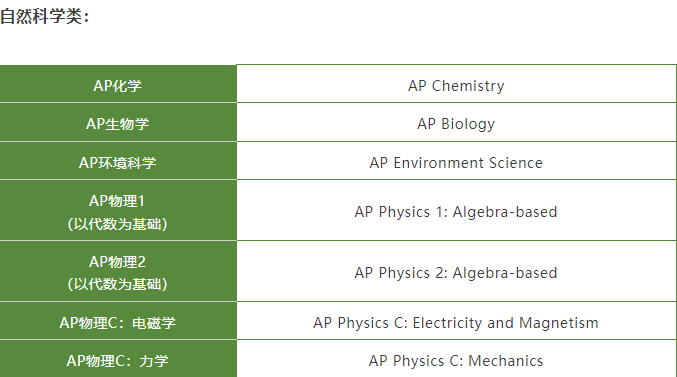
Task: Select the AP物理1 label
Action: click(x=117, y=201)
